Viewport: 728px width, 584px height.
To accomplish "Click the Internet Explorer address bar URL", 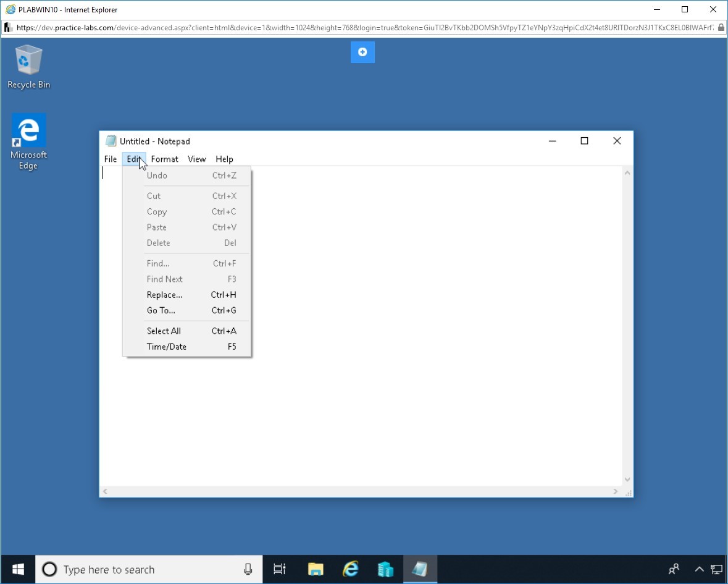I will 365,27.
